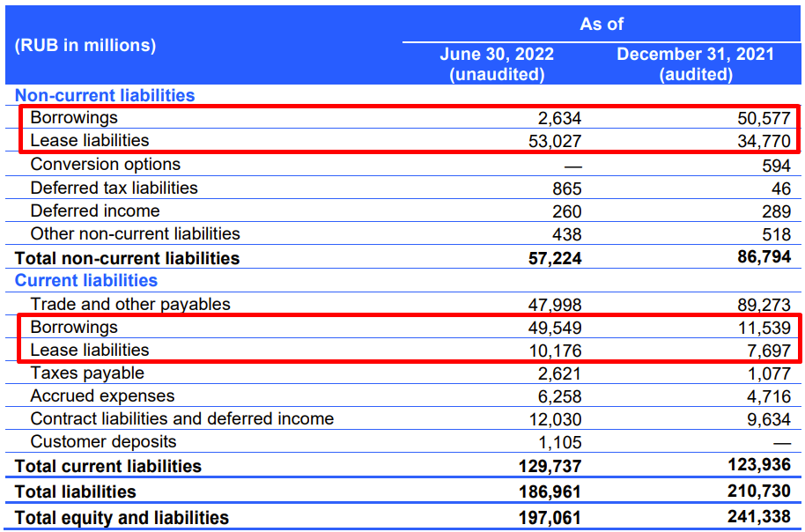This screenshot has width=805, height=532.
Task: Click the Trade payables value 89,273
Action: coord(764,306)
